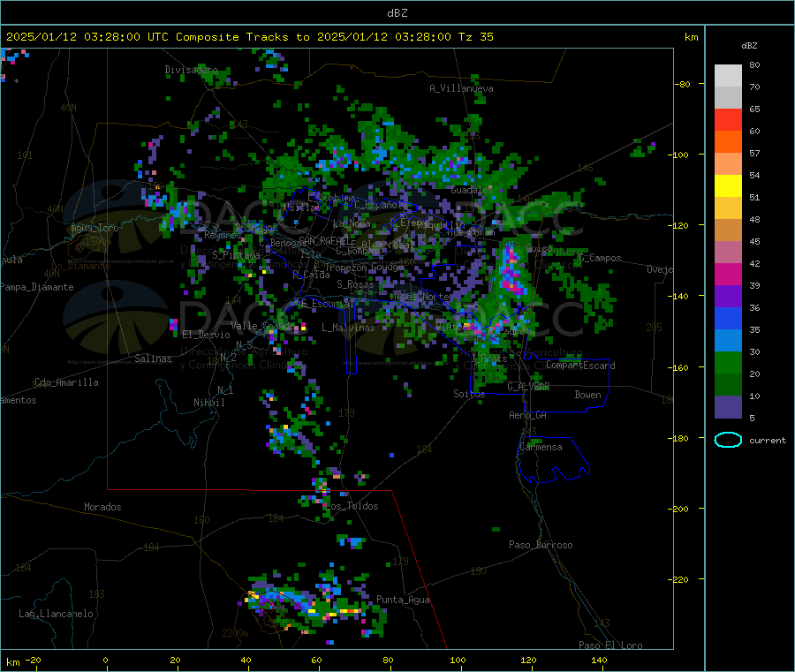Click the Salinas location label
795x672 pixels.
(x=153, y=359)
